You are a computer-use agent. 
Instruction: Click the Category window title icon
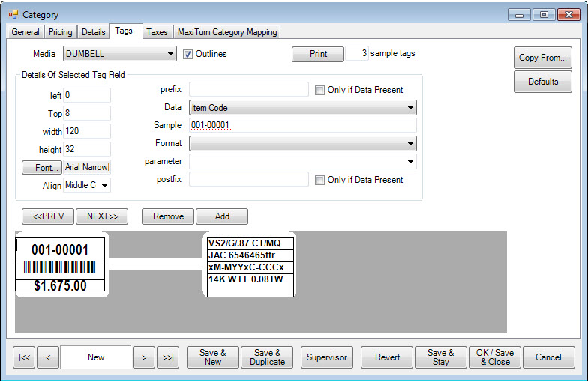(13, 14)
